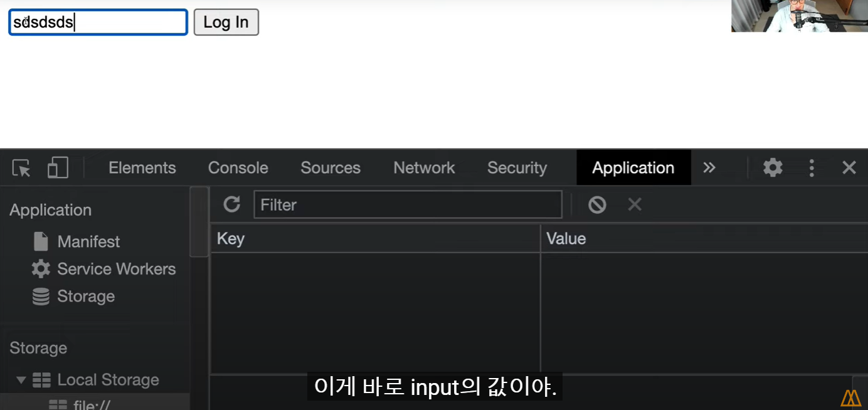Switch to the Security tab
The height and width of the screenshot is (410, 868).
[517, 168]
